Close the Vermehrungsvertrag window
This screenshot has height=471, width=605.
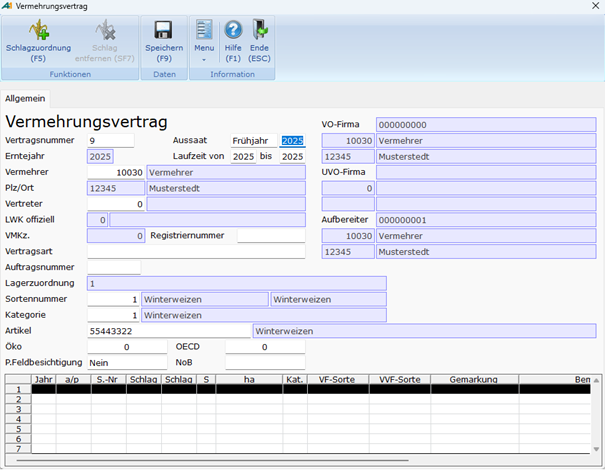click(x=595, y=6)
